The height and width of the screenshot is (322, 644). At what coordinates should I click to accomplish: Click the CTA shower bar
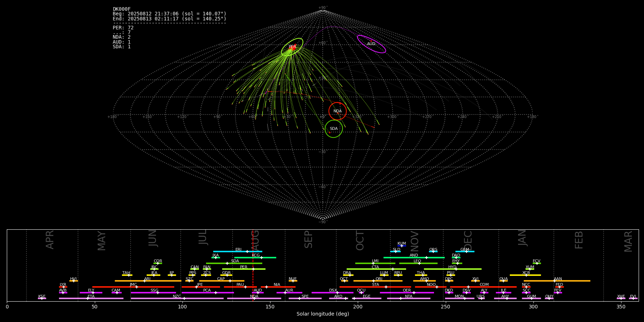coord(376,269)
